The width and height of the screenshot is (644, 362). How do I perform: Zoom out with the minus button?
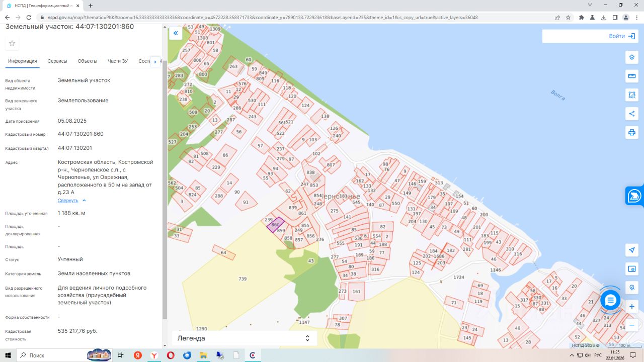(x=632, y=325)
